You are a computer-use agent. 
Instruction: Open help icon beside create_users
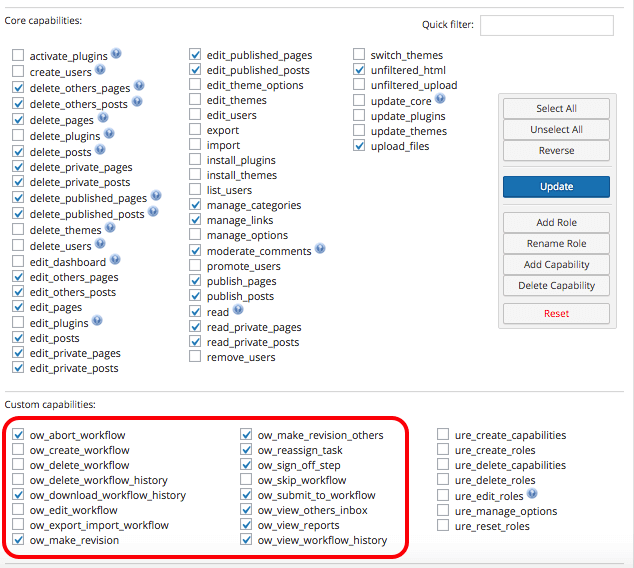click(x=100, y=70)
